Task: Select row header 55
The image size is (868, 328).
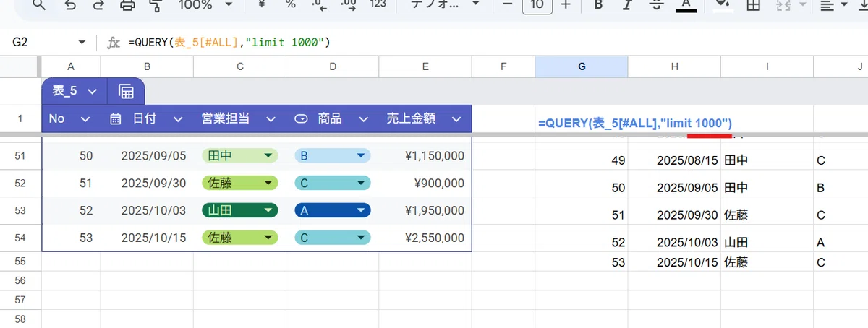Action: click(x=20, y=262)
